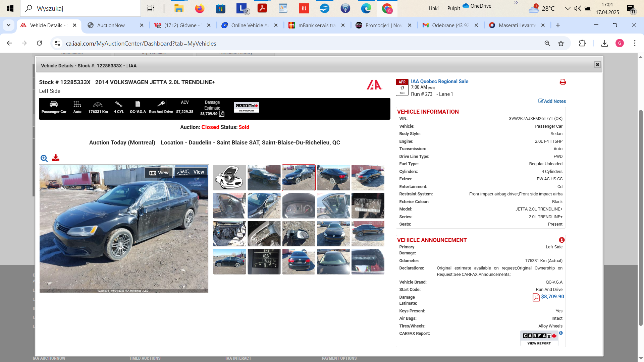The width and height of the screenshot is (644, 362).
Task: Click the IAA logo in the dialog header
Action: click(x=374, y=85)
